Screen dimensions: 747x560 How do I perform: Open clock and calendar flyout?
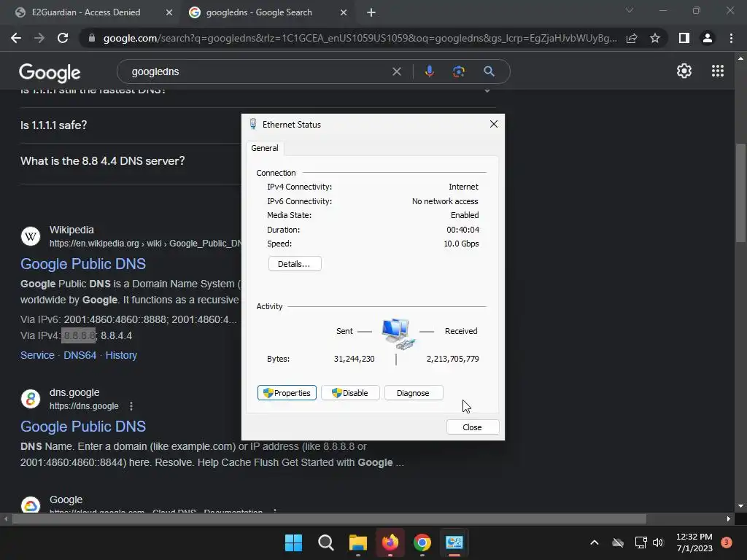[694, 542]
